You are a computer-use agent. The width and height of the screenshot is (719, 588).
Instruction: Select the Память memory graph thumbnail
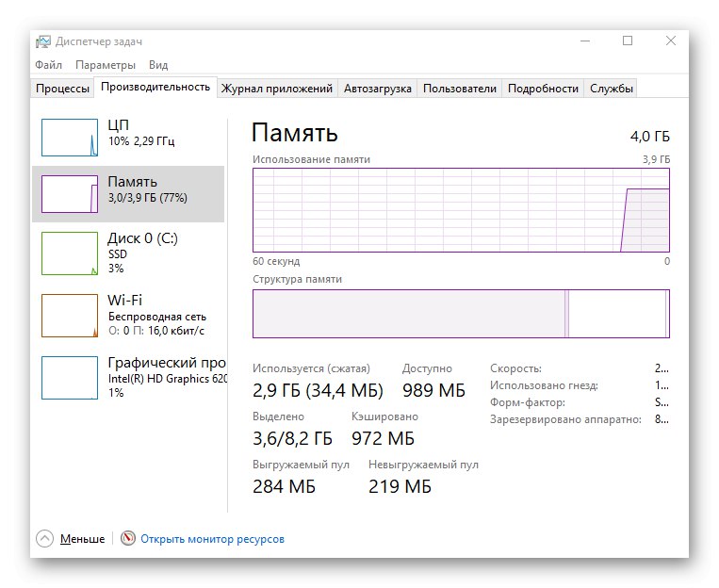(70, 194)
